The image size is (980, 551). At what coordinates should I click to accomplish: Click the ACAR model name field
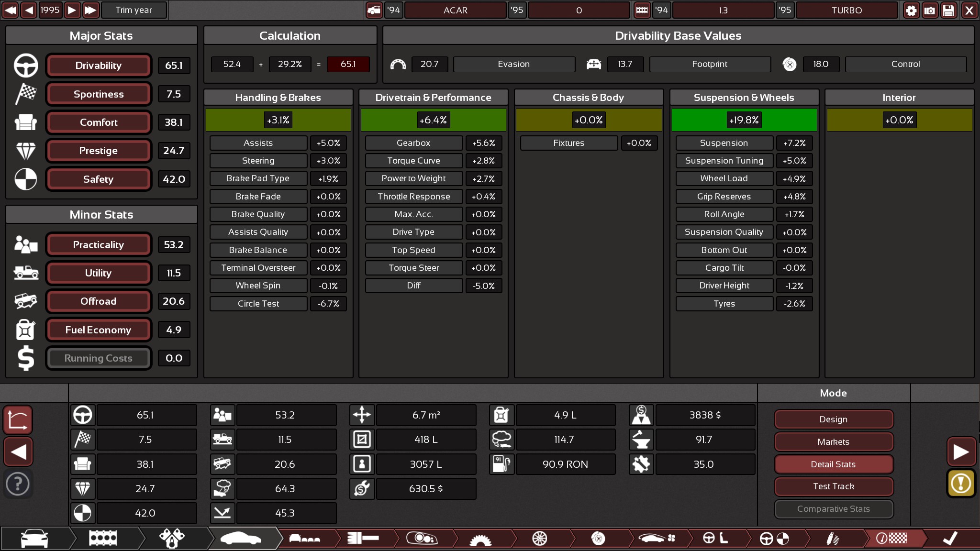455,10
